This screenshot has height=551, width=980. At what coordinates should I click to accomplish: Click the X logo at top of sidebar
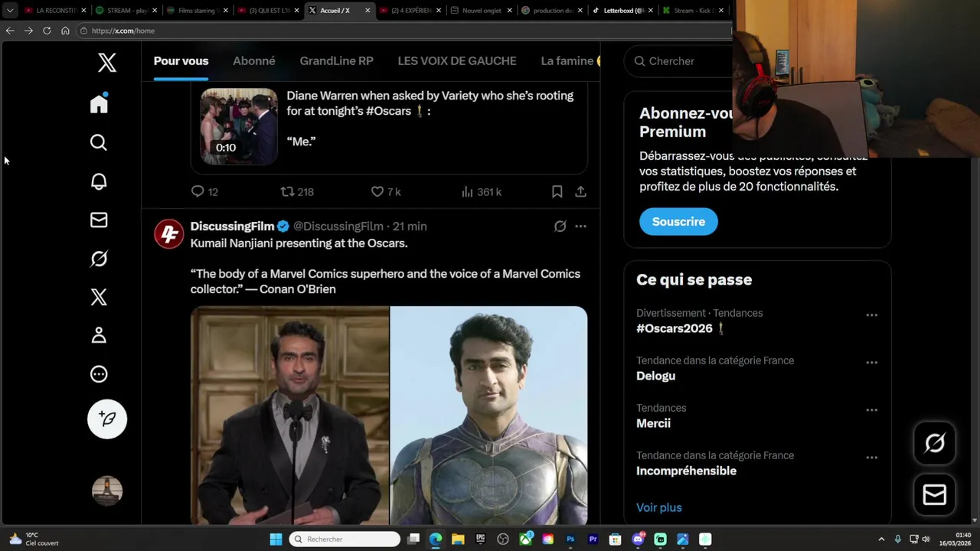coord(107,63)
